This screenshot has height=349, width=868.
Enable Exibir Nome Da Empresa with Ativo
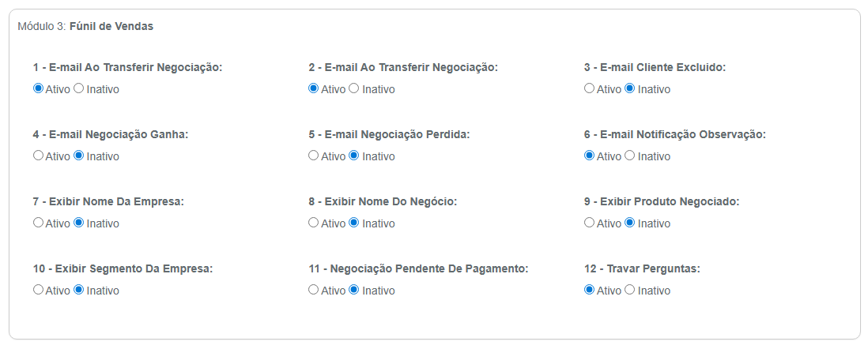pos(38,223)
